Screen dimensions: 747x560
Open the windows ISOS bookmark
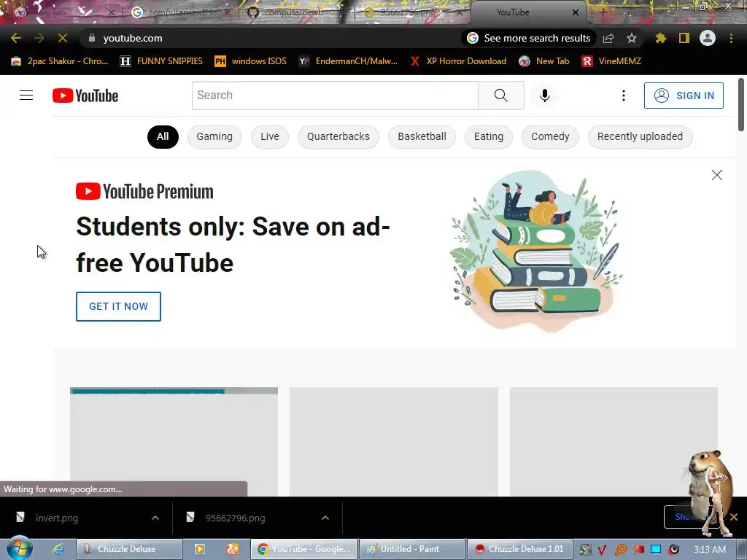point(251,61)
